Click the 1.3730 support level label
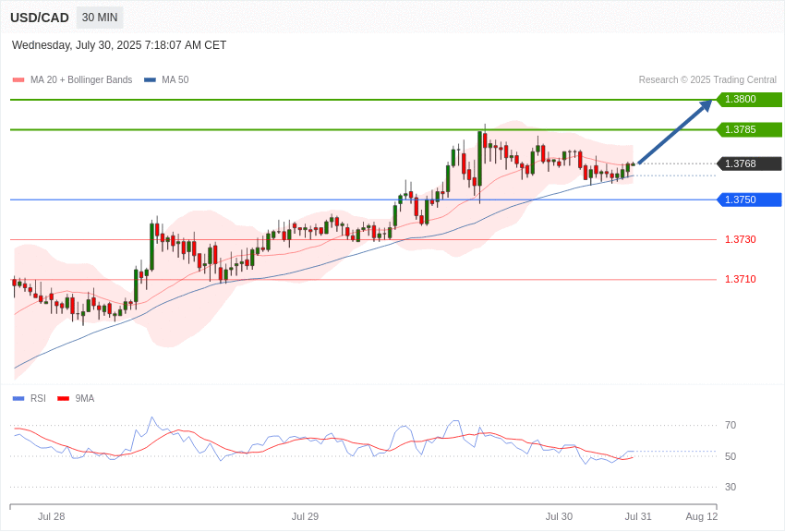 coord(741,239)
